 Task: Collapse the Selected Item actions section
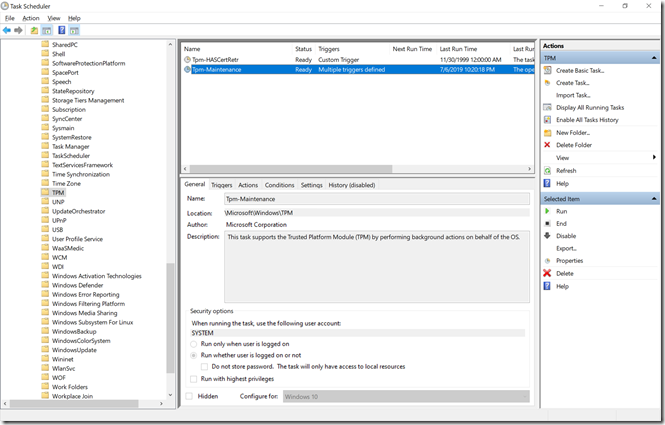[x=657, y=198]
